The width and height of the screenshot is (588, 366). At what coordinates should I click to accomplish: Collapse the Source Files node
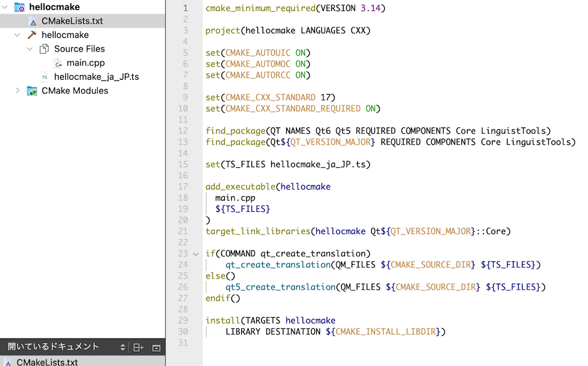30,49
